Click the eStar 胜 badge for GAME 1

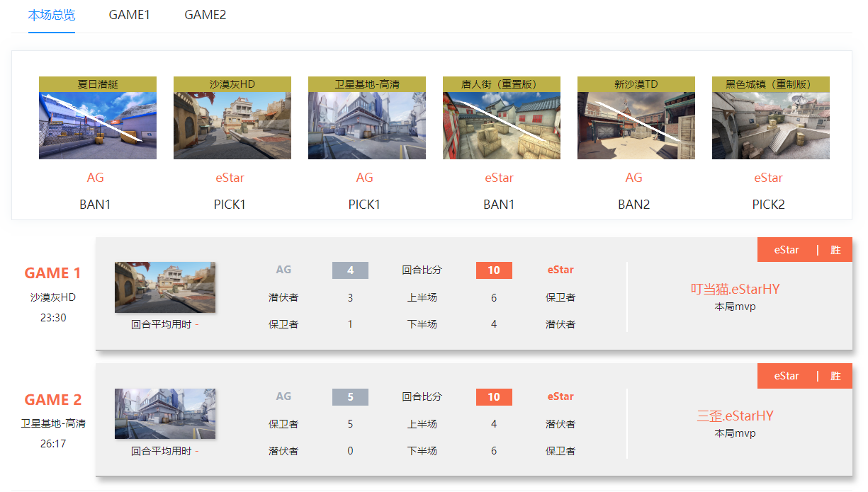click(x=805, y=249)
